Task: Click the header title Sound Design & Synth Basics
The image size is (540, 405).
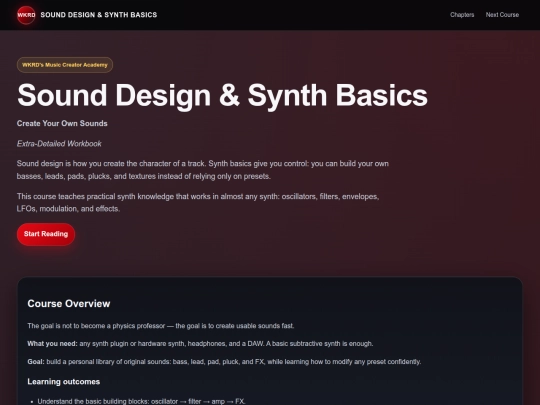Action: point(98,15)
